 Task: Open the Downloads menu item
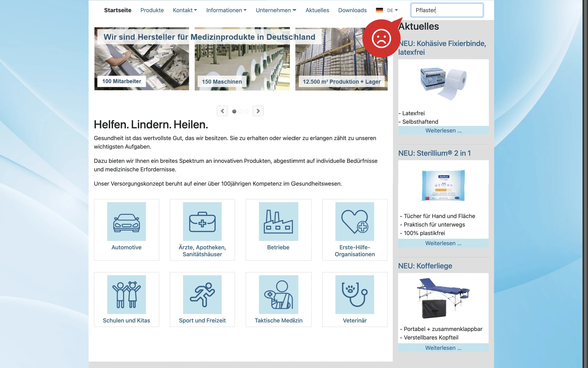pos(352,10)
